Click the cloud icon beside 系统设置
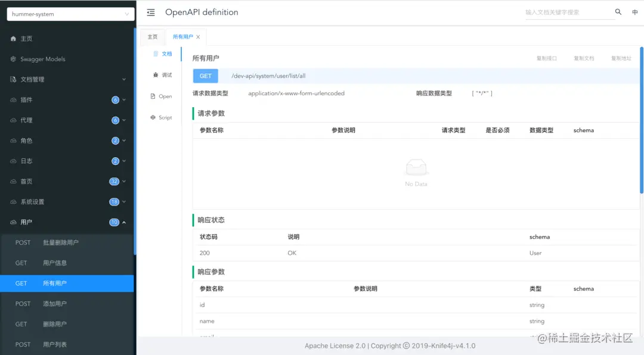Screen dimensions: 644x355 coord(13,202)
